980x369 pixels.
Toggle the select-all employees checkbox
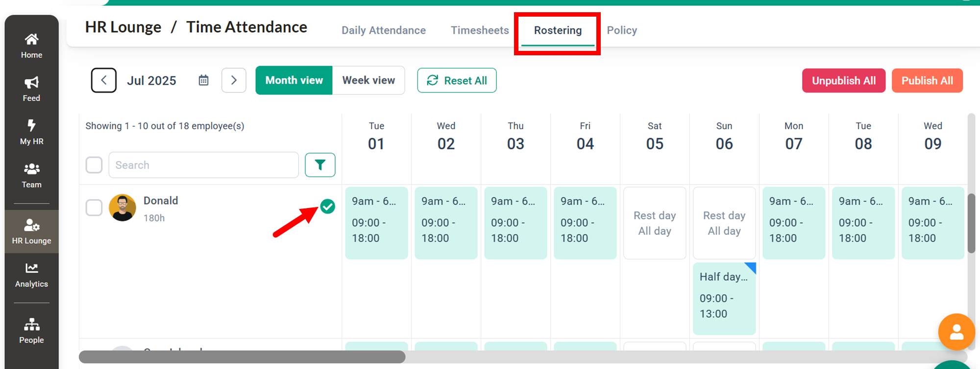pyautogui.click(x=94, y=165)
